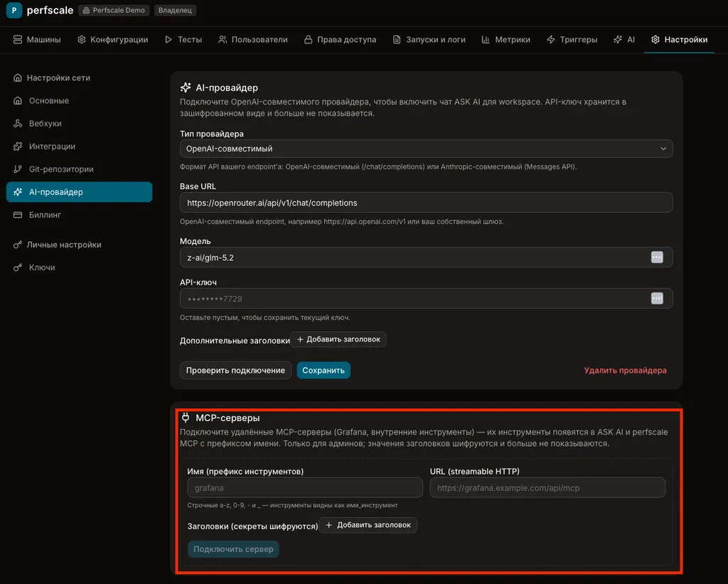The width and height of the screenshot is (728, 584).
Task: Add header under Заголовки (секреты шифруются)
Action: pos(368,525)
